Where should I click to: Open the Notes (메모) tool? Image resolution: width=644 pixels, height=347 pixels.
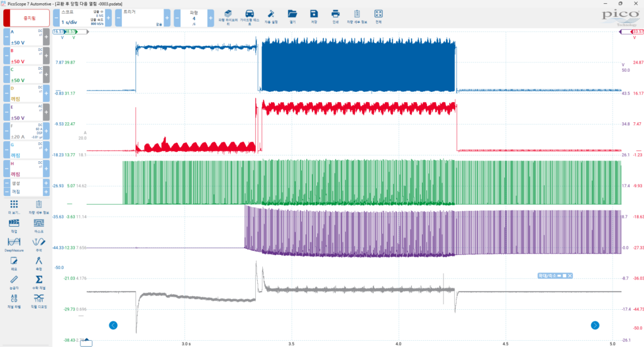point(14,261)
